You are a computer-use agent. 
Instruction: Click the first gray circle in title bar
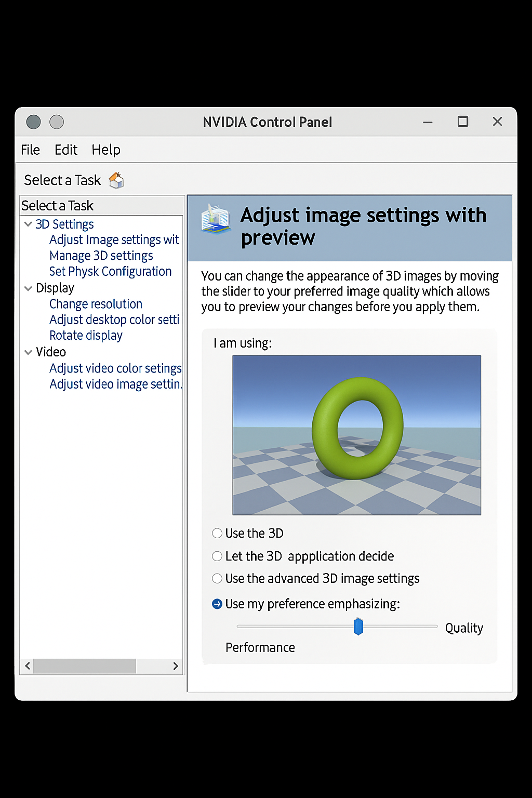tap(33, 122)
